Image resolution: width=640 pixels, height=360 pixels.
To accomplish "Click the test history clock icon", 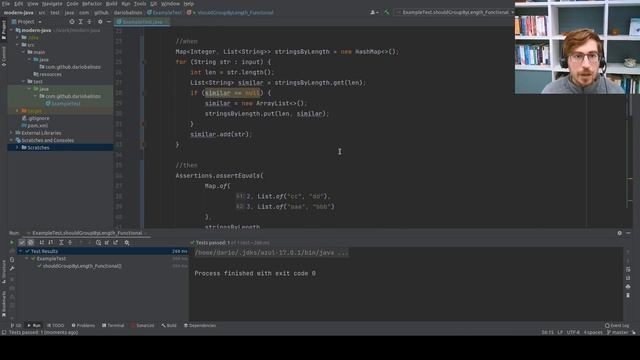I will pos(98,242).
